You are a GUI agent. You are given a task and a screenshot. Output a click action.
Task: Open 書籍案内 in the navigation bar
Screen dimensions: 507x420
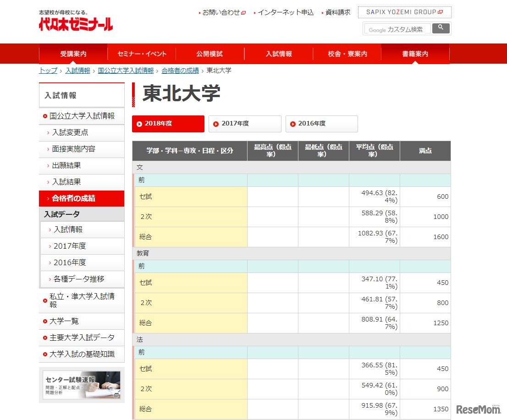tap(415, 54)
